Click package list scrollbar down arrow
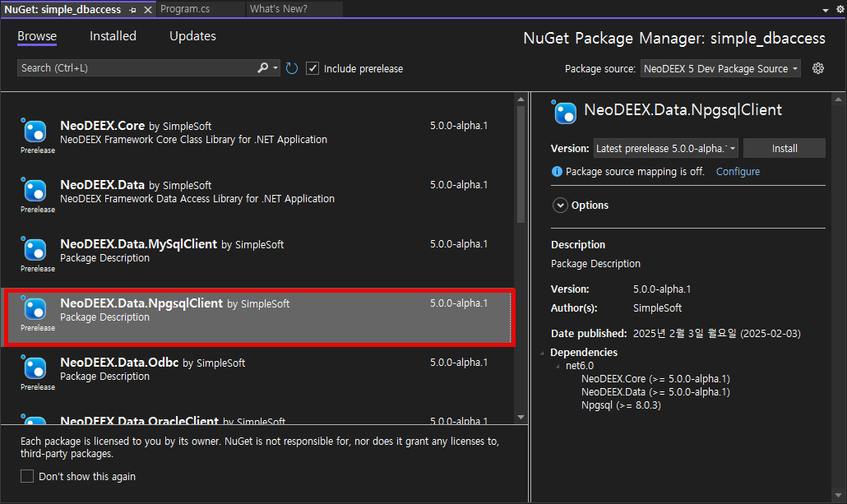The height and width of the screenshot is (504, 847). click(x=521, y=417)
